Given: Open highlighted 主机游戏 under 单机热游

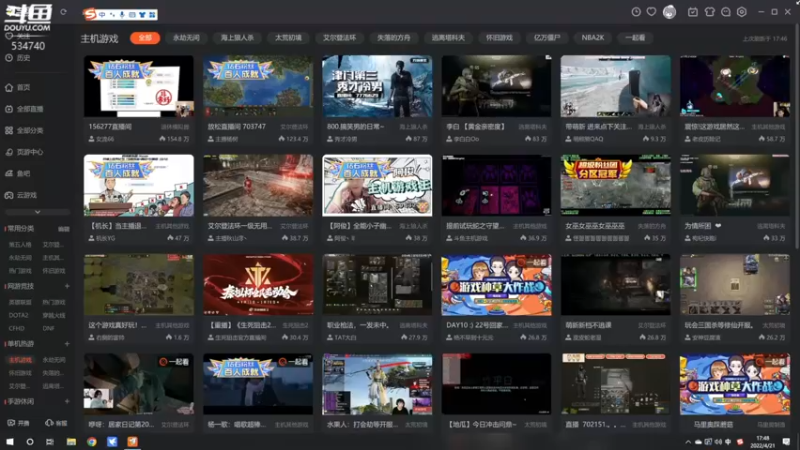Looking at the screenshot, I should (20, 360).
